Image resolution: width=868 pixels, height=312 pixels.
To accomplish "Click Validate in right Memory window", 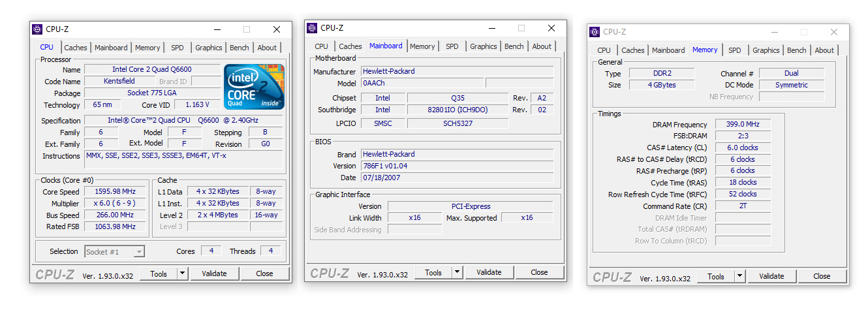I will click(x=771, y=277).
